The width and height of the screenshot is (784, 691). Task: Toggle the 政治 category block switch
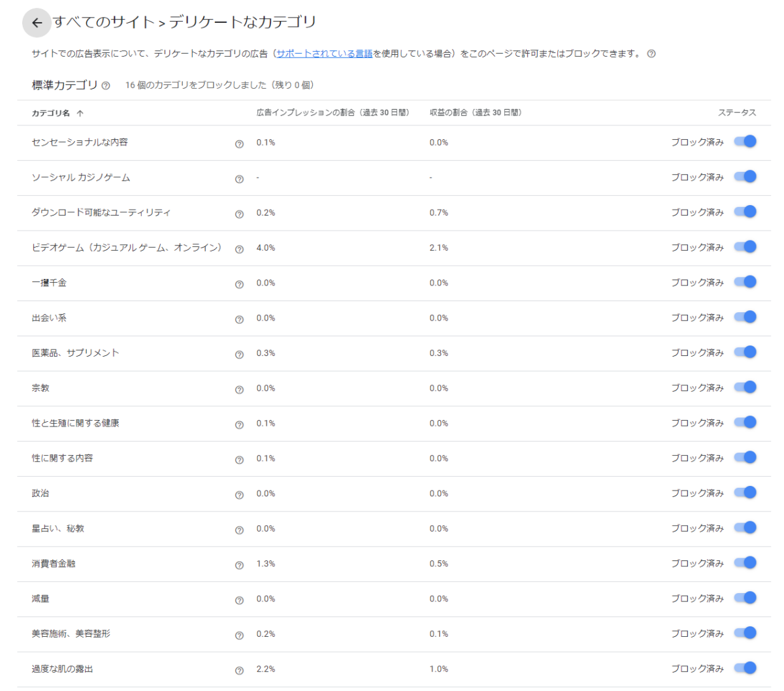[745, 492]
